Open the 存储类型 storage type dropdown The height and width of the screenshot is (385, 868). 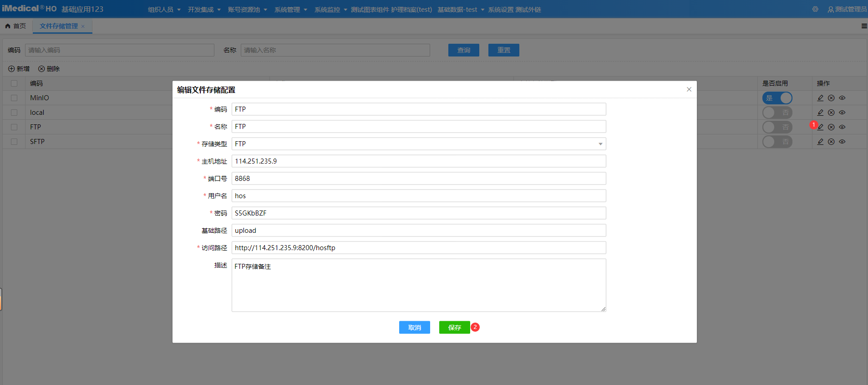419,144
